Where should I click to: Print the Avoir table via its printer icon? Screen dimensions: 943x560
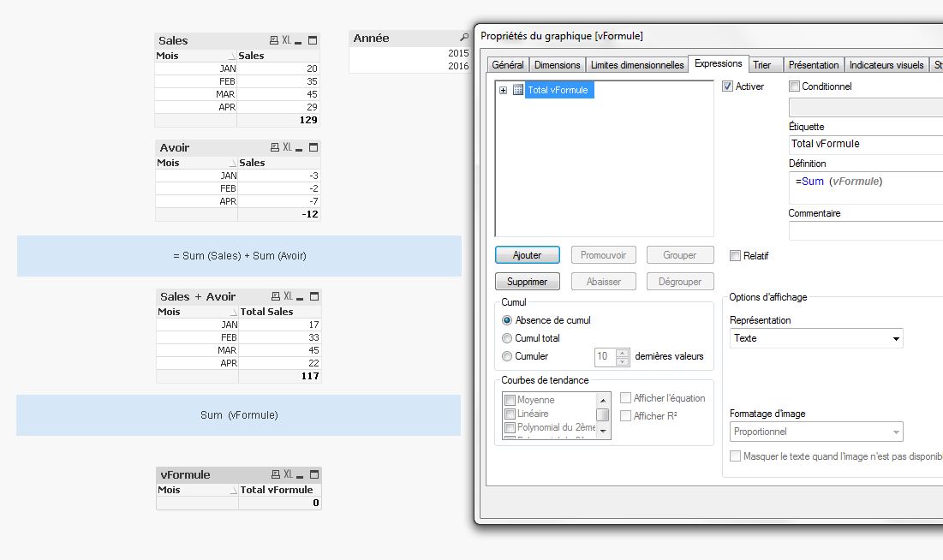[275, 147]
